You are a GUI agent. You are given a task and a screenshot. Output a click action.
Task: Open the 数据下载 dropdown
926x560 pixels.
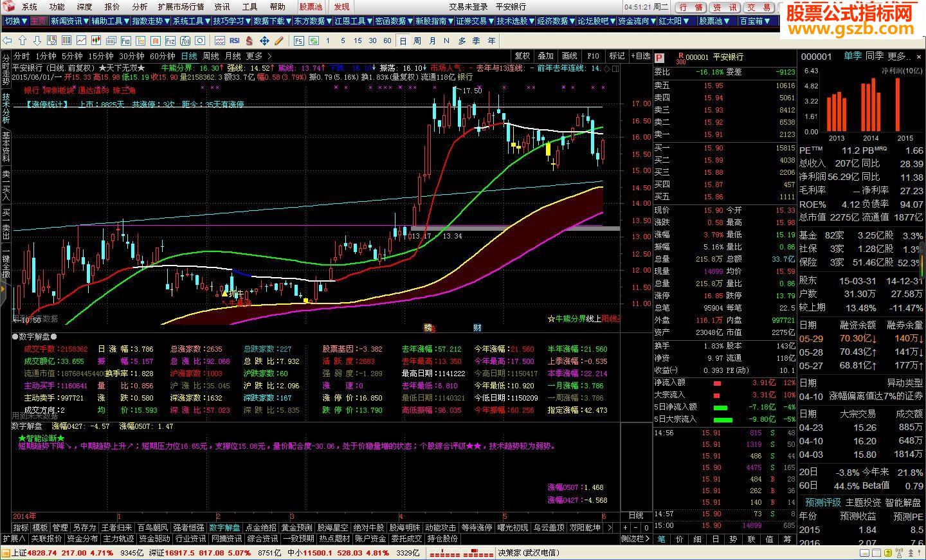273,21
